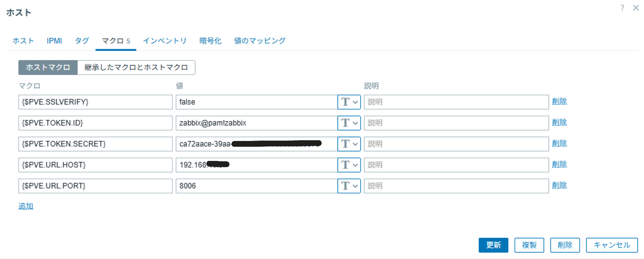
Task: Click the キャンセル button
Action: tap(611, 245)
